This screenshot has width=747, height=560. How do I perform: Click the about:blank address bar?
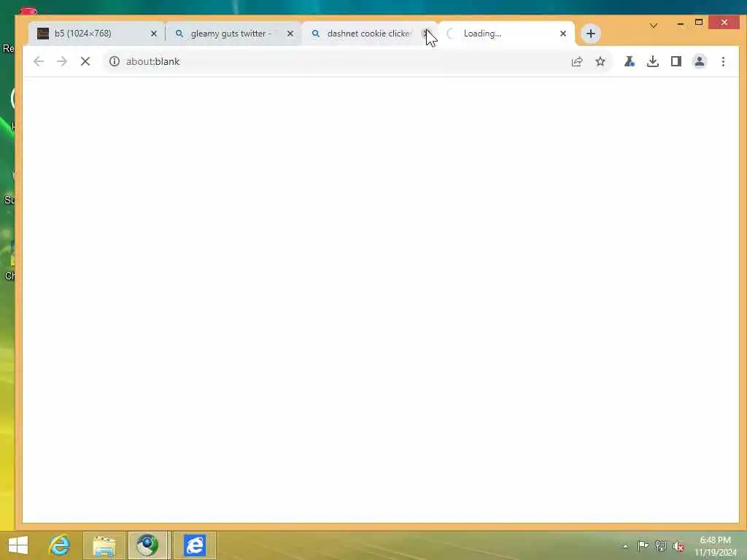coord(357,61)
